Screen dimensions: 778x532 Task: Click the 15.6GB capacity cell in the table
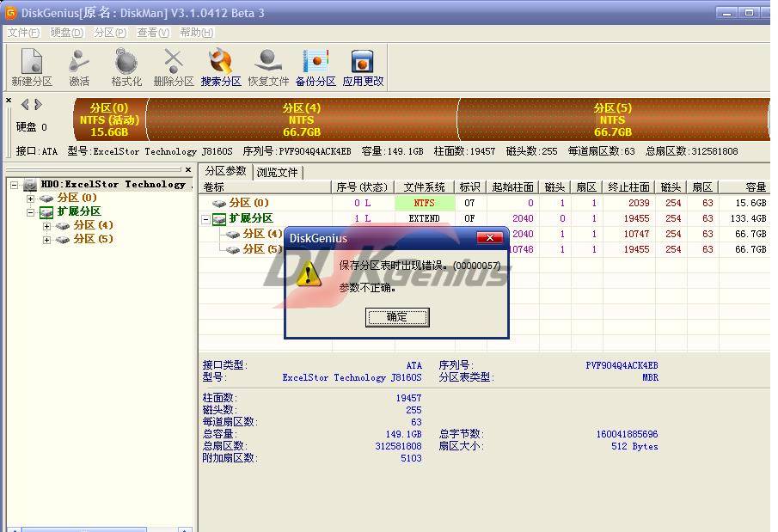pos(750,203)
